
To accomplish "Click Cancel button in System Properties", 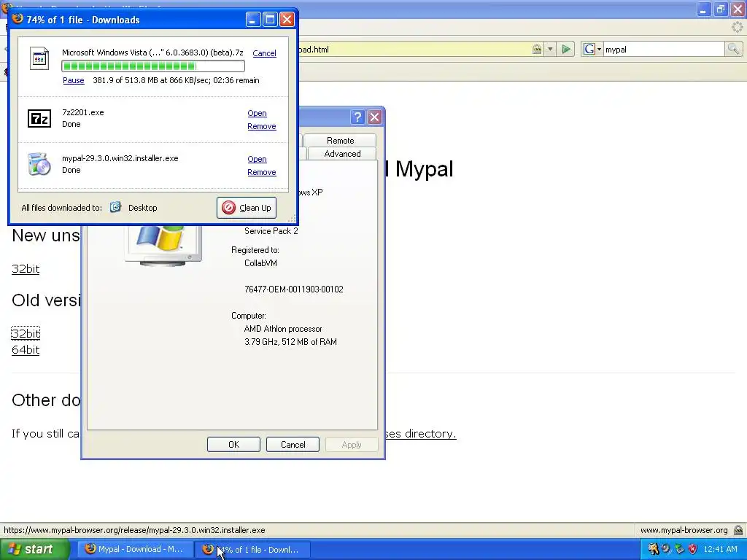I will click(293, 444).
